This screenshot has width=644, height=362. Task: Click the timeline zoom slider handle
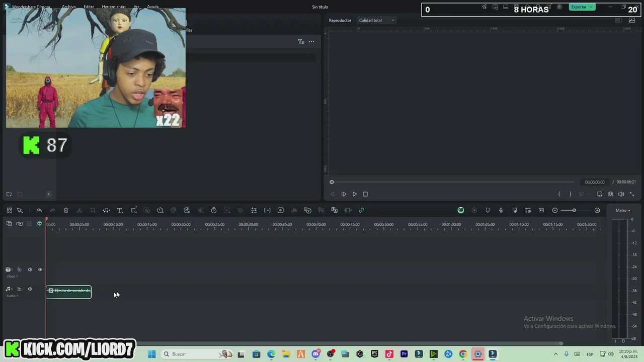coord(574,210)
